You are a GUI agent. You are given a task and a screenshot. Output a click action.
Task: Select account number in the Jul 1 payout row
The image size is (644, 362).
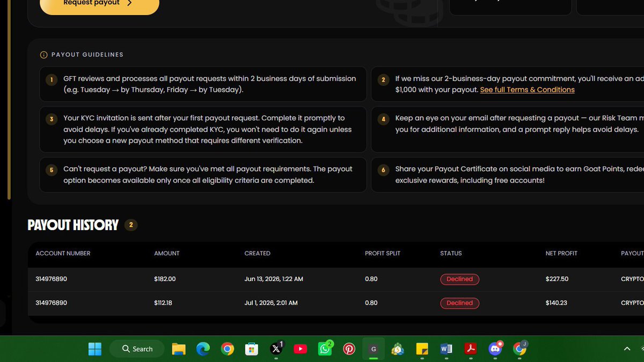click(x=51, y=303)
